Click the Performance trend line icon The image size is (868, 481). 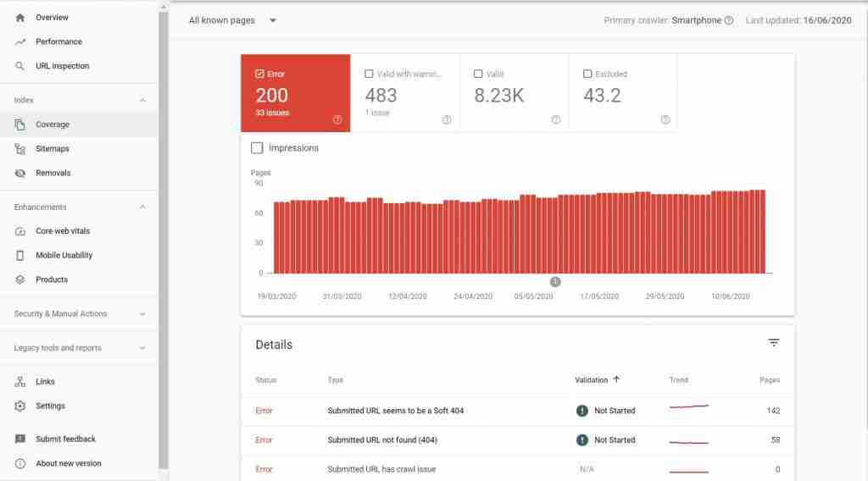click(x=20, y=42)
